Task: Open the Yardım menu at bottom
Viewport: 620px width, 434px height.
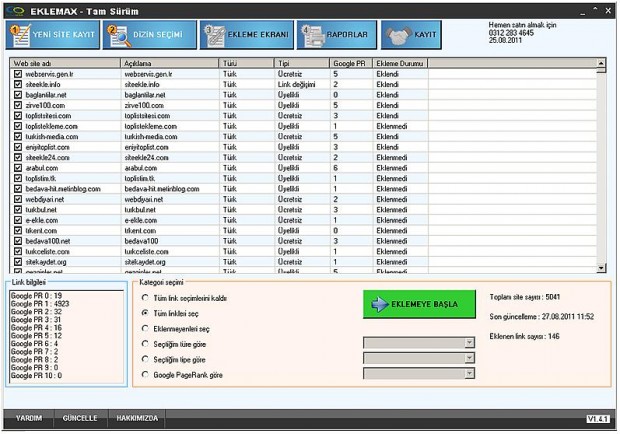Action: [x=29, y=418]
